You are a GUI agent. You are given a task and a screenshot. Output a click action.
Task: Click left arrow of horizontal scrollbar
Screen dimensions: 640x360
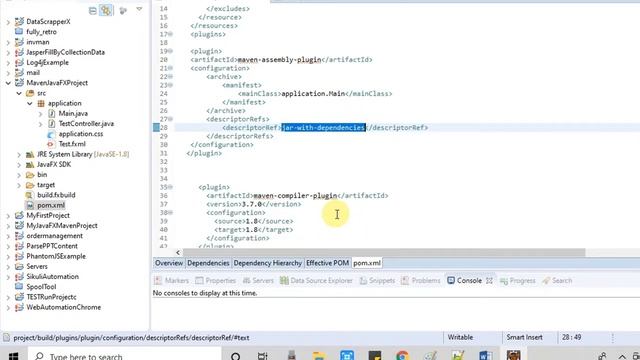click(178, 253)
